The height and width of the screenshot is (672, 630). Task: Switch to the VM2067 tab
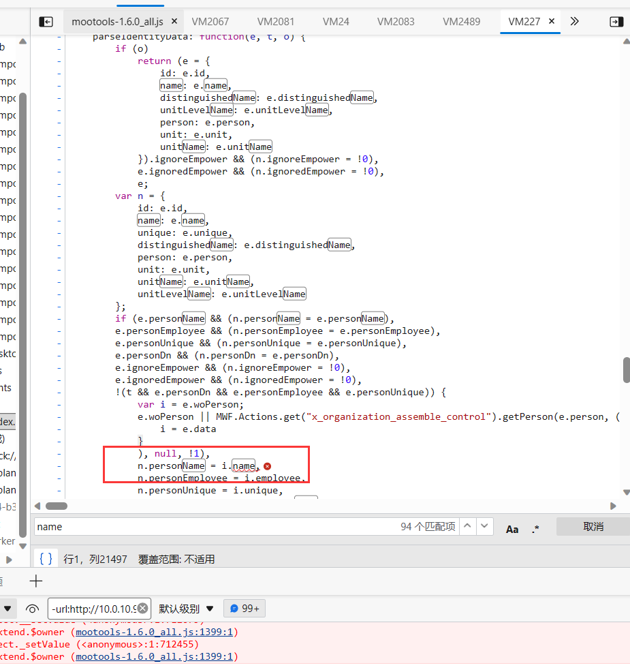coord(210,21)
